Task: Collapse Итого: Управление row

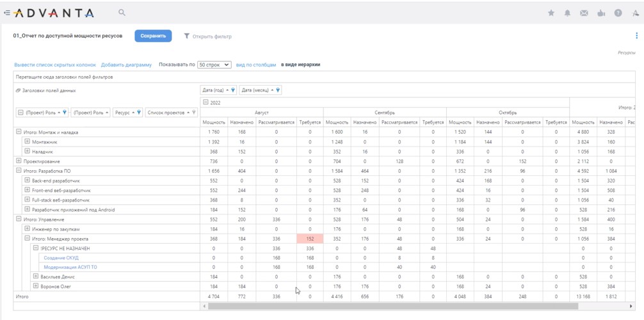Action: click(19, 219)
